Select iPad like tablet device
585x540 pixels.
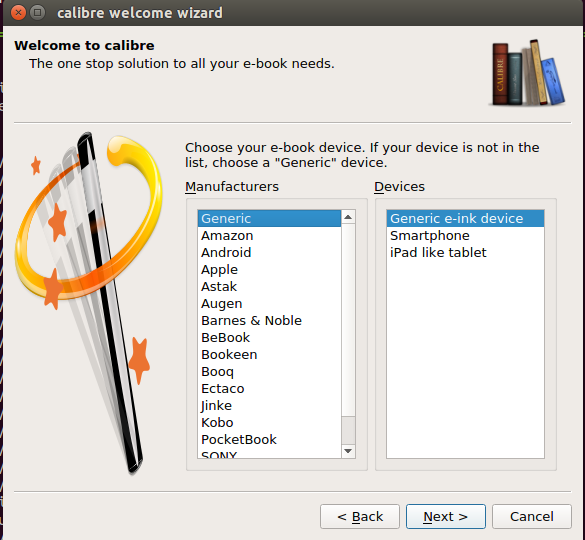pos(465,253)
